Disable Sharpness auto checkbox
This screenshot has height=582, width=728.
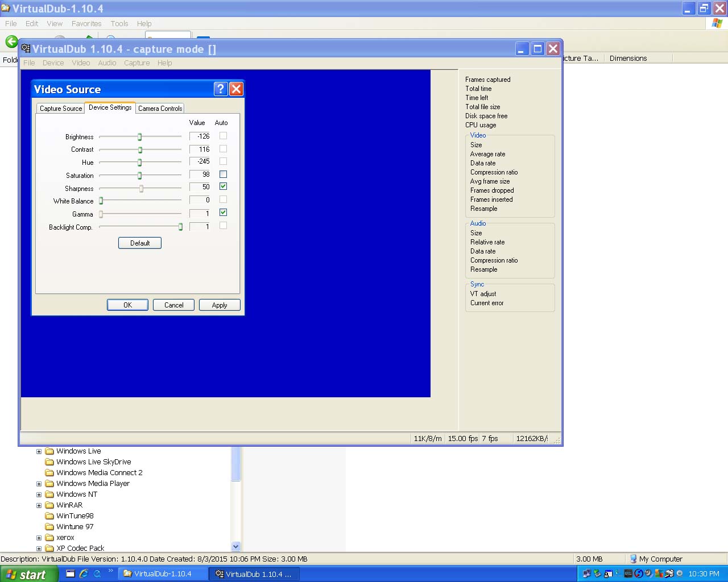tap(223, 186)
